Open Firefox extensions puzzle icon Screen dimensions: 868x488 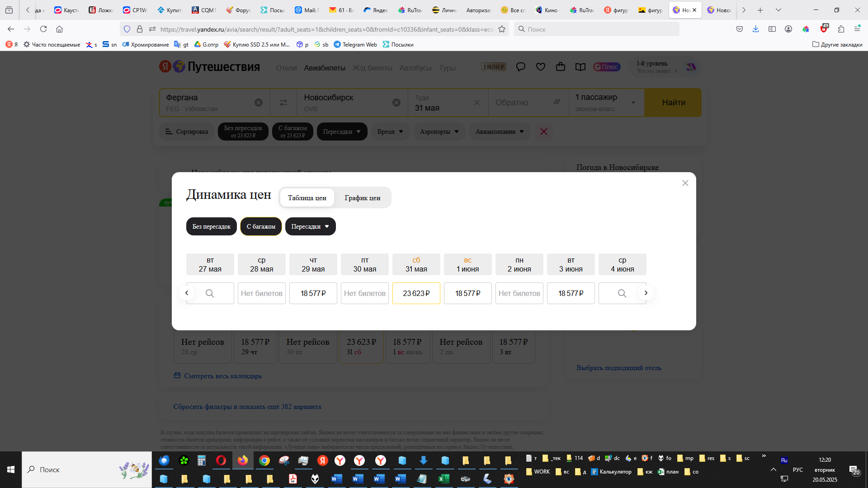pos(841,29)
